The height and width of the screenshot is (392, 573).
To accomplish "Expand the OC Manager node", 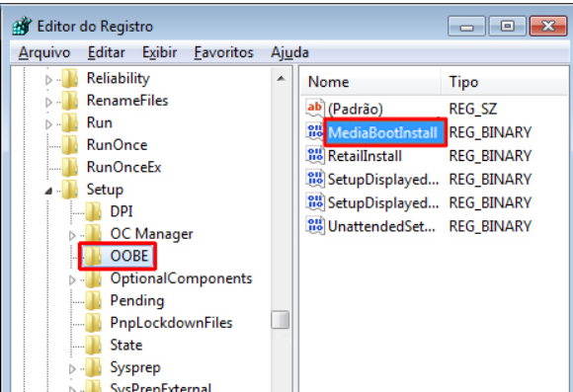I will [72, 235].
